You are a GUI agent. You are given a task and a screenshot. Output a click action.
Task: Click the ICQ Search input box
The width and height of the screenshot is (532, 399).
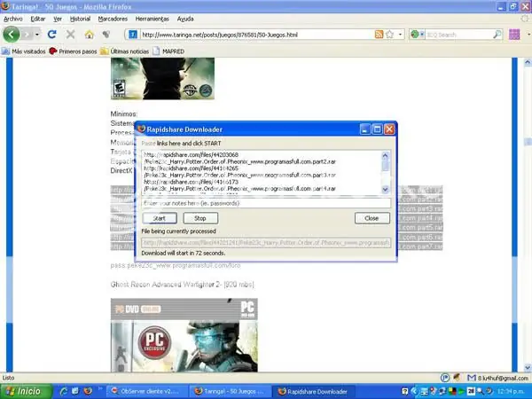[458, 35]
